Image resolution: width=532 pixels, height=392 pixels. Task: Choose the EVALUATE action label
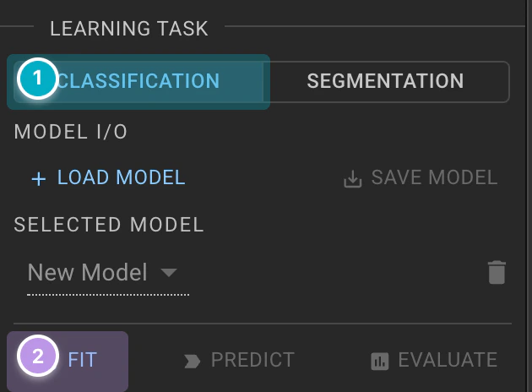pyautogui.click(x=448, y=360)
